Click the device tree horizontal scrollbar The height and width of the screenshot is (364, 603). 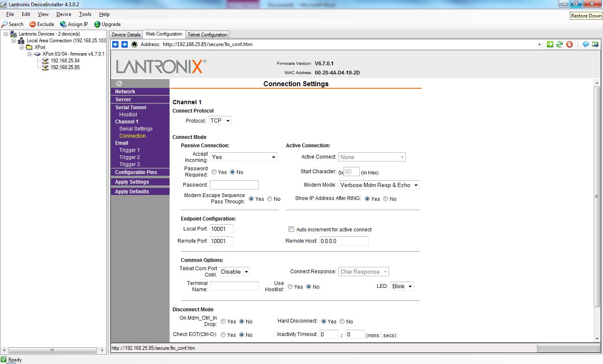pyautogui.click(x=52, y=350)
